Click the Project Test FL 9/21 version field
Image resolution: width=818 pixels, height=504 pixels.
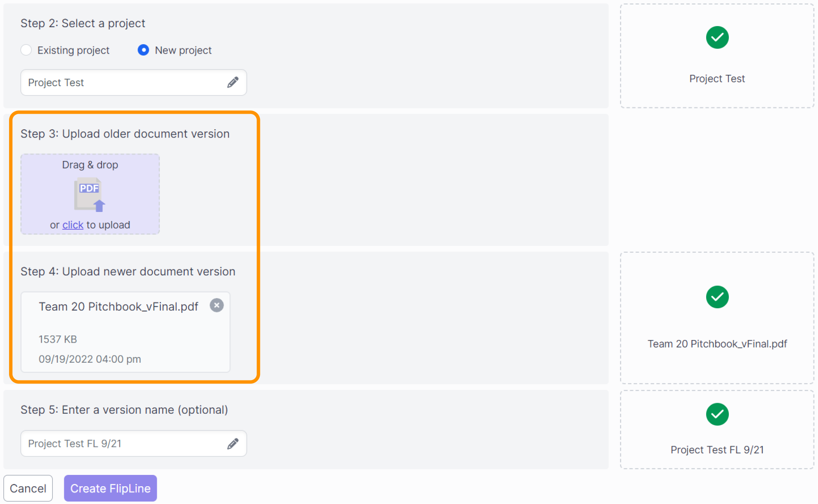pyautogui.click(x=133, y=444)
